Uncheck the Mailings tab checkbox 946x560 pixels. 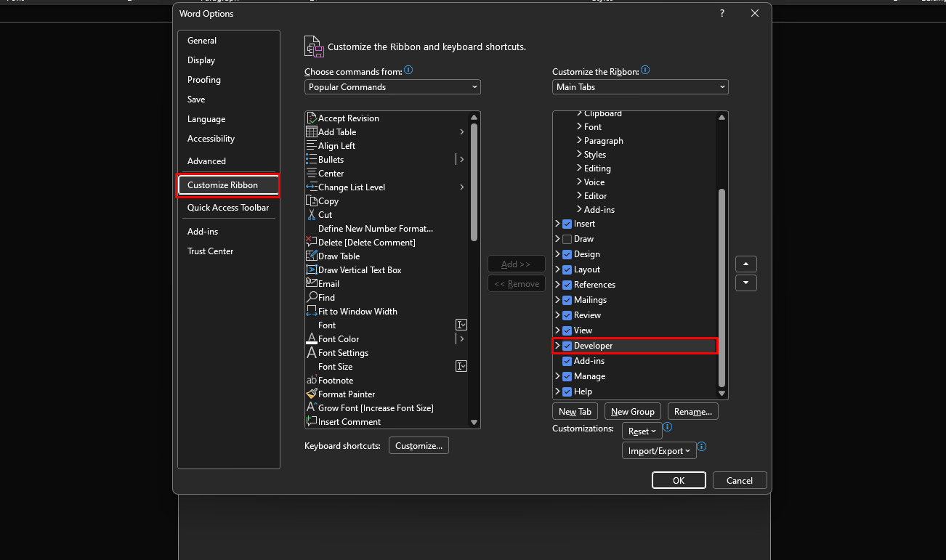[567, 300]
